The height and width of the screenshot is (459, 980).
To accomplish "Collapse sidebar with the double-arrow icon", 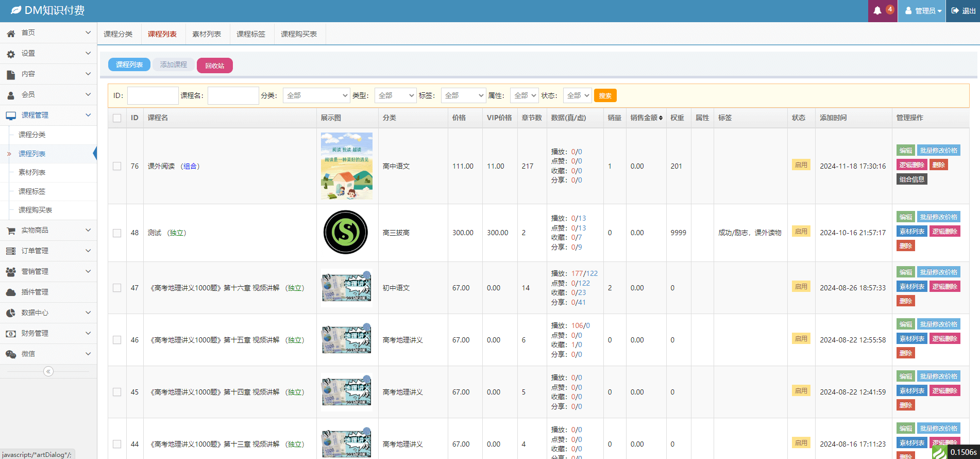I will click(48, 371).
